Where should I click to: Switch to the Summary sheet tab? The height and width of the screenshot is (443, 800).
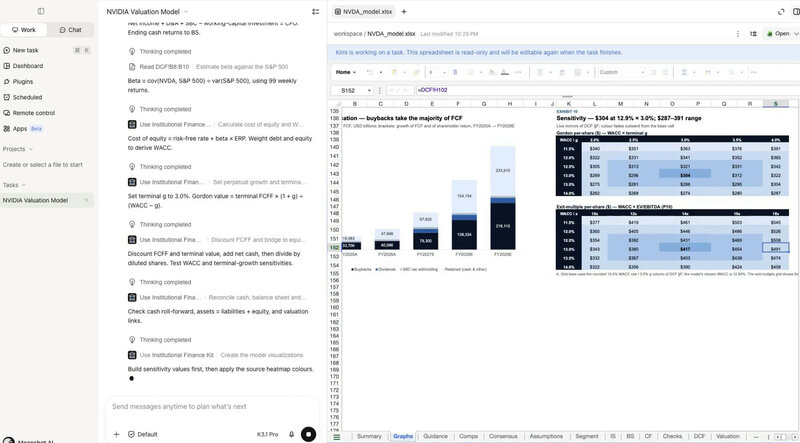coord(369,436)
